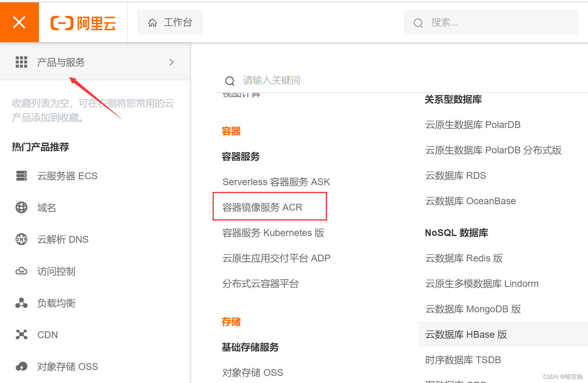Open 云原生数据库 PolarDB 分布式版

[x=493, y=150]
